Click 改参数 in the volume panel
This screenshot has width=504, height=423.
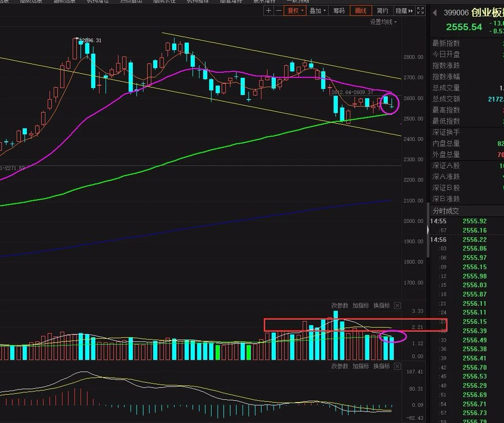point(340,306)
